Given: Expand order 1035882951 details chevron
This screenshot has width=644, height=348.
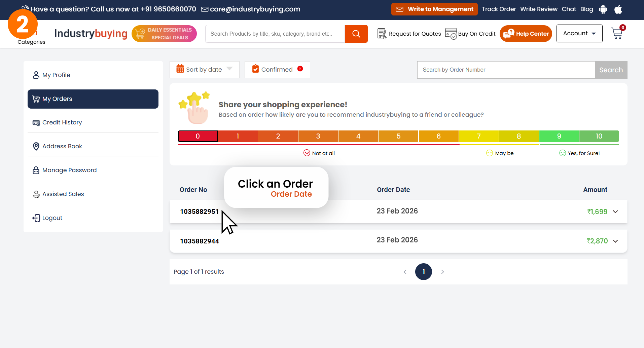Looking at the screenshot, I should (x=615, y=212).
